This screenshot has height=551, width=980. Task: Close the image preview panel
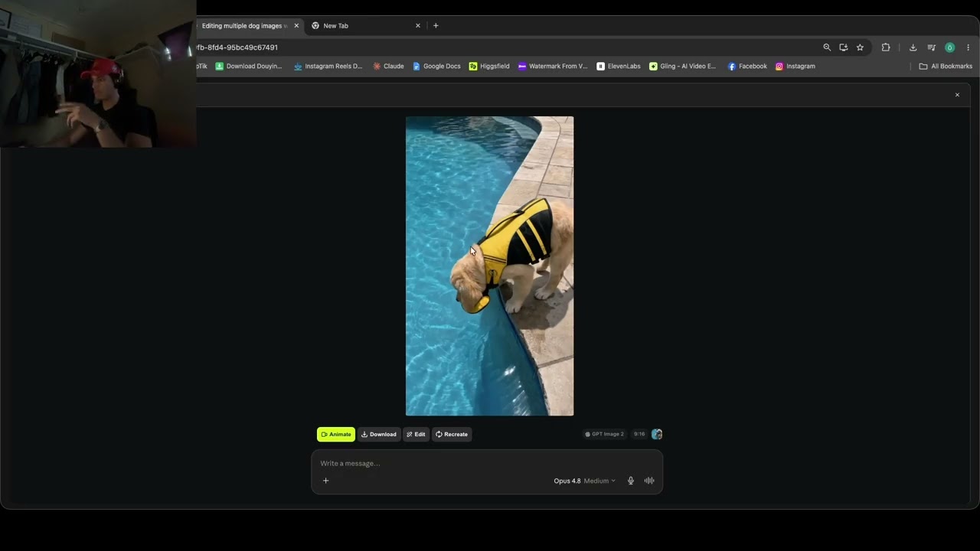tap(957, 95)
